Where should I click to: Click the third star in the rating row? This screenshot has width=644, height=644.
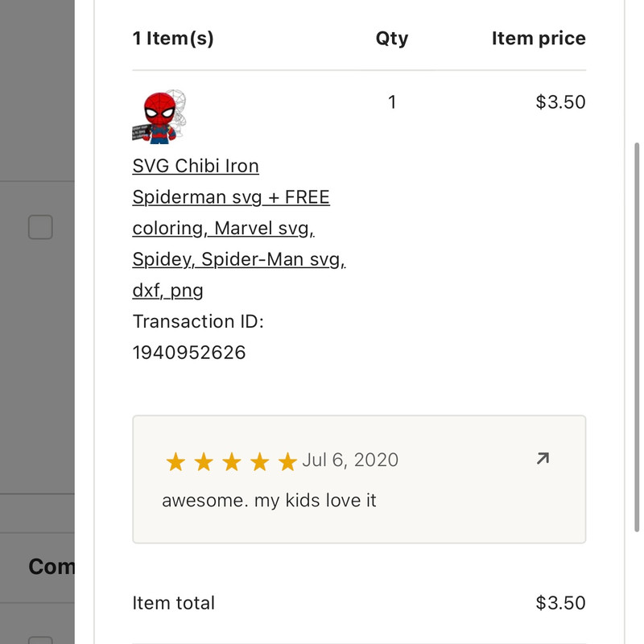(231, 462)
